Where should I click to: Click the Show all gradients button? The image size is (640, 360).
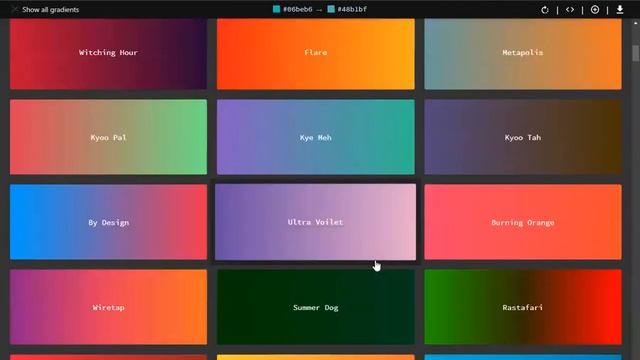[45, 9]
